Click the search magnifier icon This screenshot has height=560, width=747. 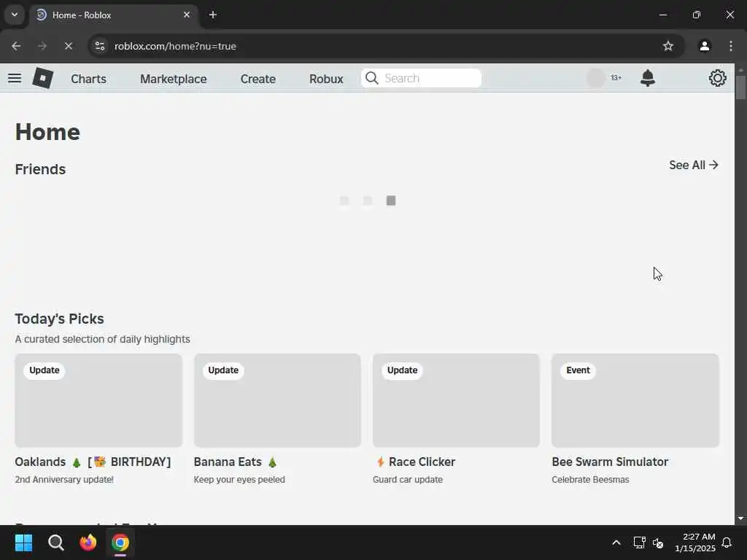371,78
